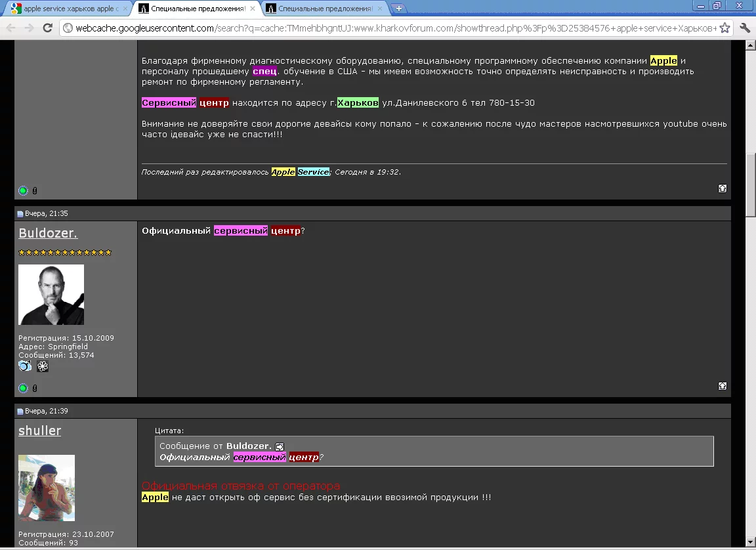Close the 'apple service харьков' tab
The image size is (756, 550).
click(x=125, y=8)
